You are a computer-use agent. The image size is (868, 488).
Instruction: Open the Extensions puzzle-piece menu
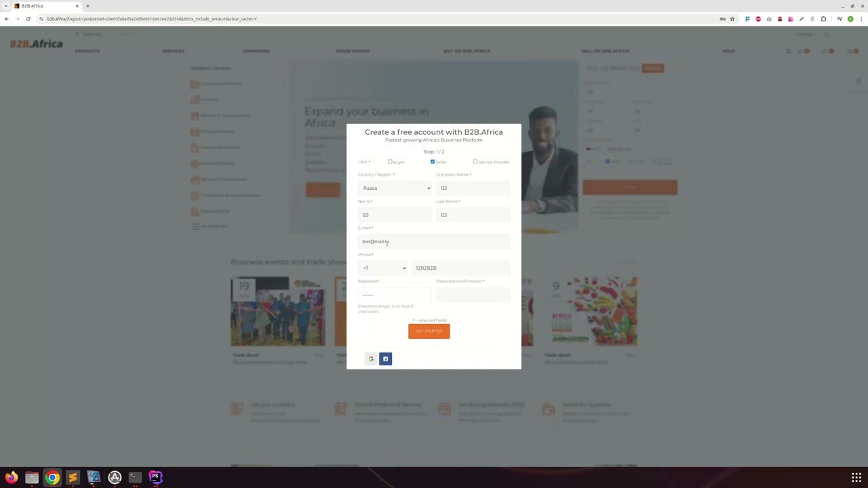pos(824,19)
